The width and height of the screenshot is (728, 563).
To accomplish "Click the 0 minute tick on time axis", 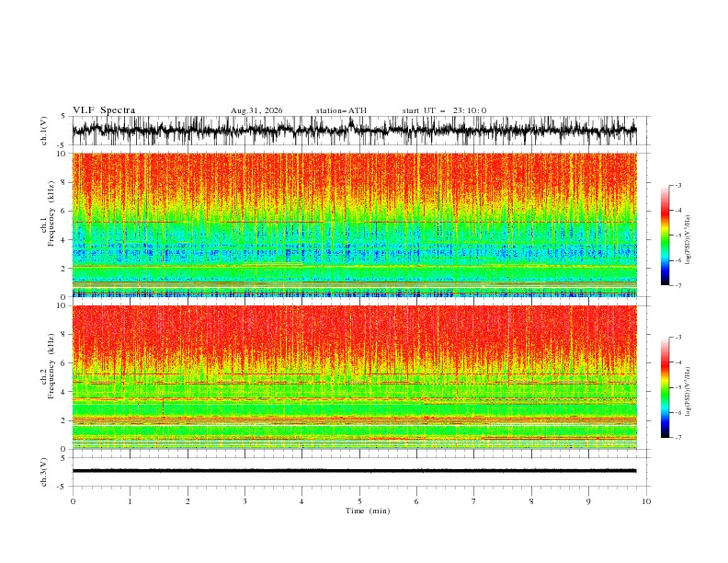I will pos(73,501).
